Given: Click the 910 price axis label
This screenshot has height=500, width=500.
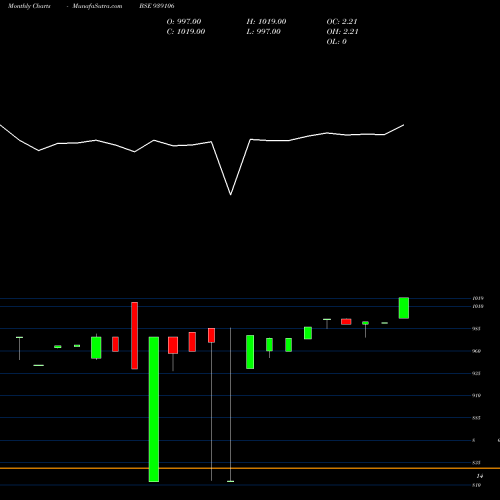Looking at the screenshot, I should coord(477,395).
